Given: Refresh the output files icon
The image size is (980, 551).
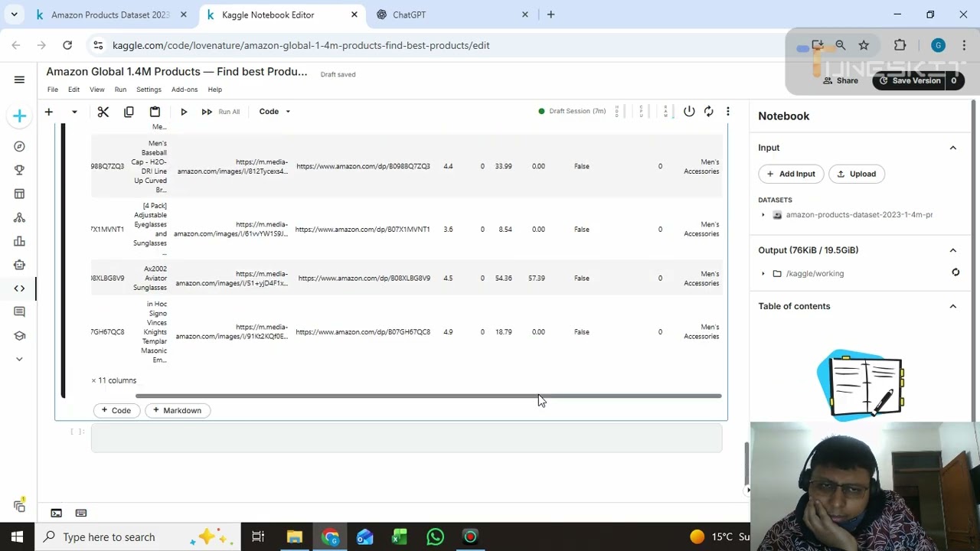Looking at the screenshot, I should (x=955, y=272).
